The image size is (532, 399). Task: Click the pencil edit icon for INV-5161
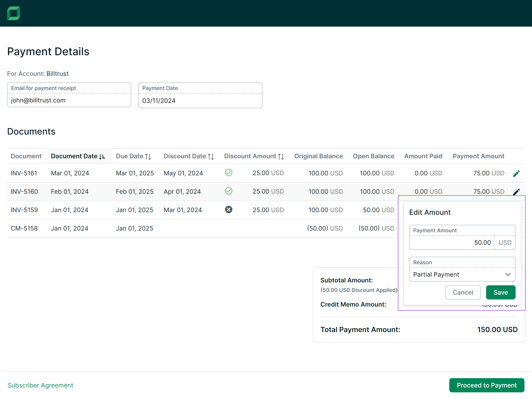point(516,173)
